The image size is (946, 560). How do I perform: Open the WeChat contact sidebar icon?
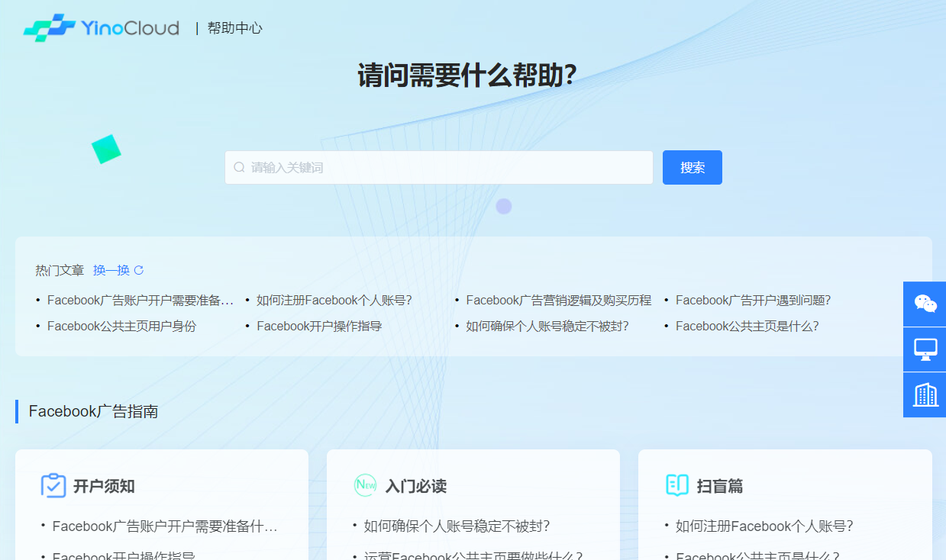tap(925, 304)
